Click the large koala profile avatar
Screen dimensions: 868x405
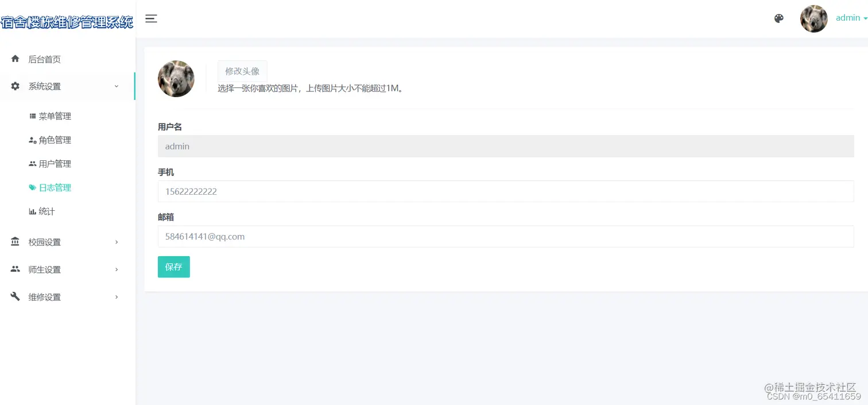click(176, 79)
